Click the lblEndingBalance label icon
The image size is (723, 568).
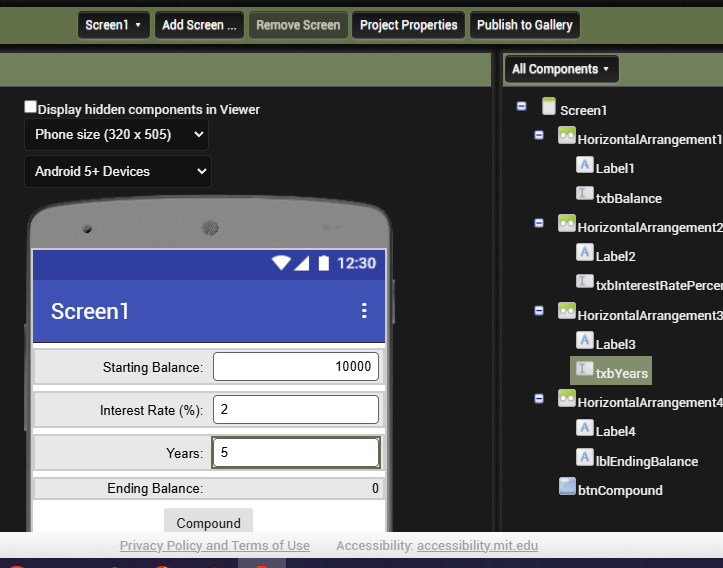[586, 458]
